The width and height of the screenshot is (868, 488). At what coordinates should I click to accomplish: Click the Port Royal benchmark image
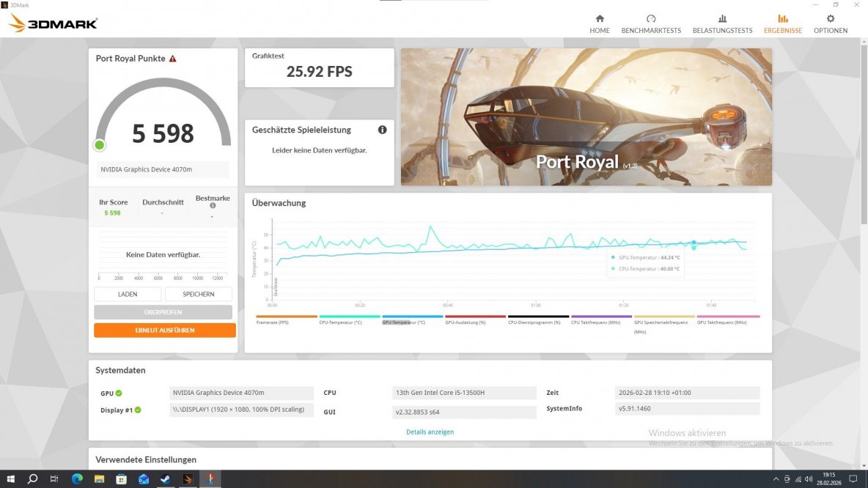(x=586, y=117)
